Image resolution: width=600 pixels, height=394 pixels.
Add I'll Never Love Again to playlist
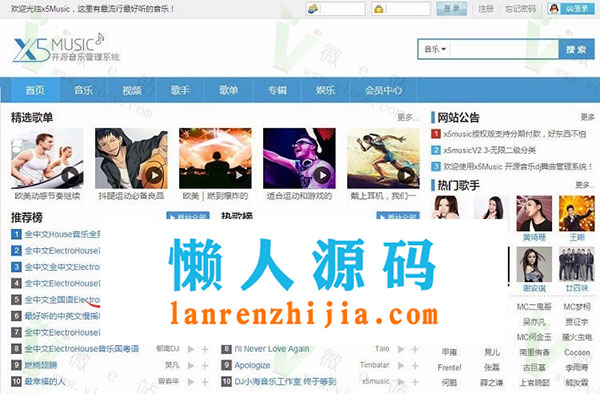click(415, 349)
